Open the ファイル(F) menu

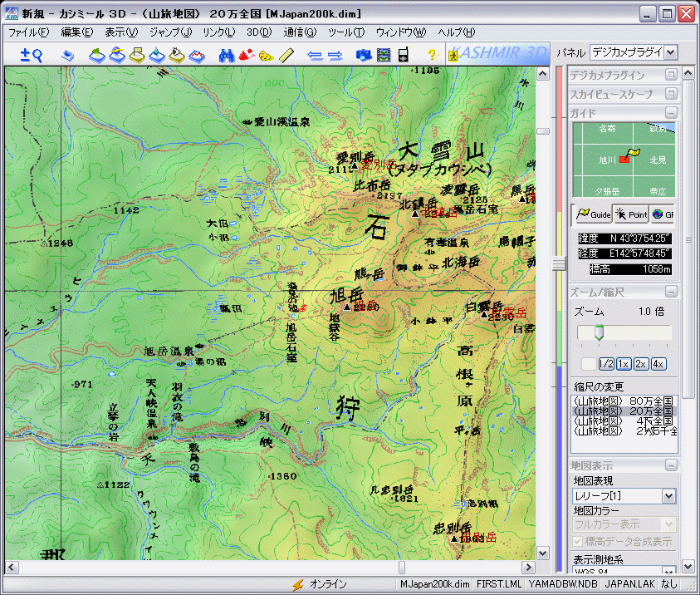(x=29, y=32)
